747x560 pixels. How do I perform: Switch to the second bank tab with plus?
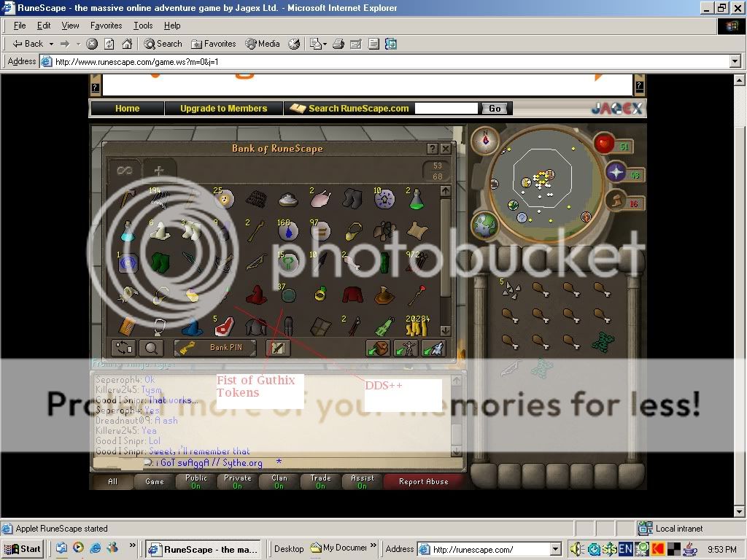[x=159, y=171]
